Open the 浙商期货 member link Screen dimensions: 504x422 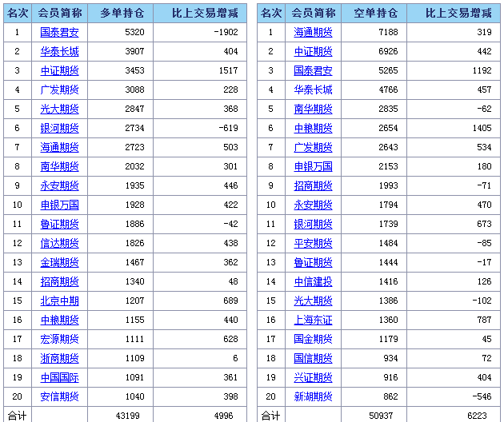59,358
